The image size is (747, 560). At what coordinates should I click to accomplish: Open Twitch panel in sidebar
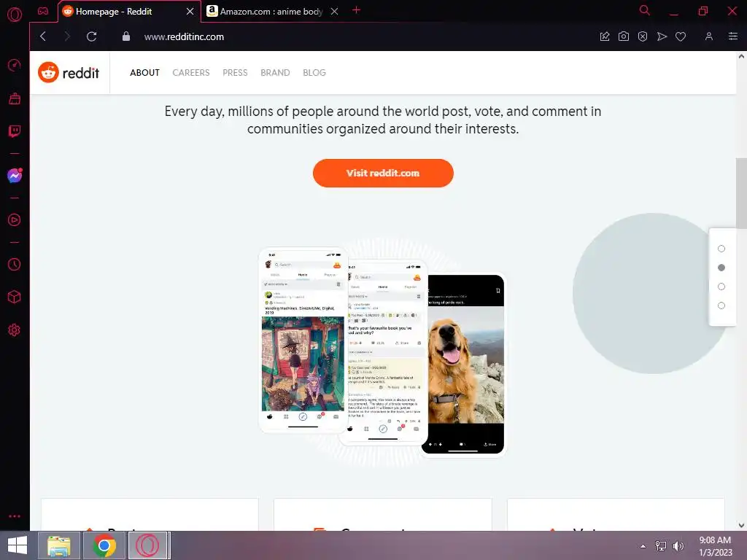(15, 131)
